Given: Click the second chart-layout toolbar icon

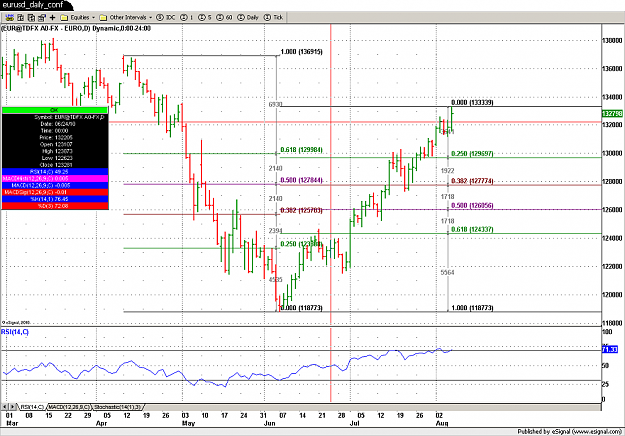Looking at the screenshot, I should (x=20, y=18).
